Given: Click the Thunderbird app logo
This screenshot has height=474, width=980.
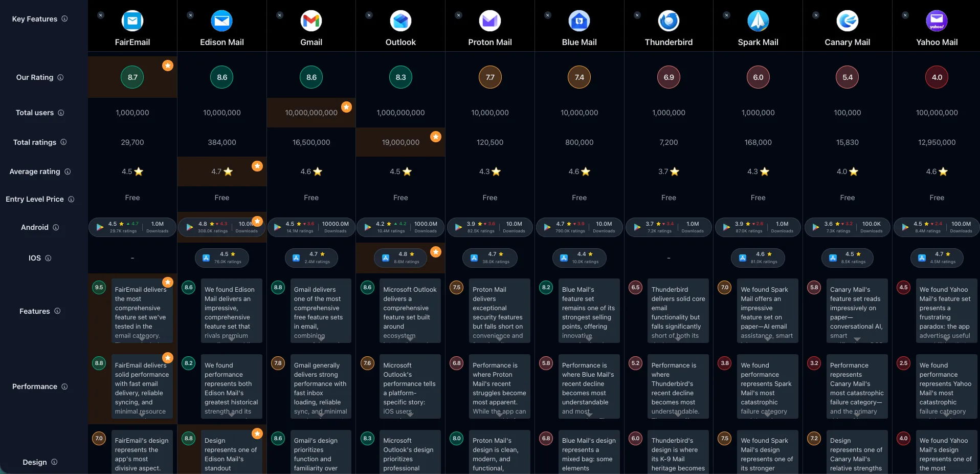Looking at the screenshot, I should tap(669, 21).
